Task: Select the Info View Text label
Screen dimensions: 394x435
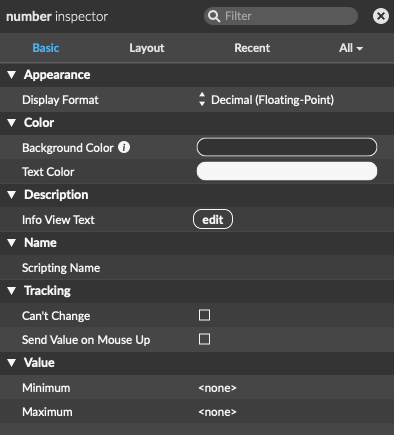Action: point(58,220)
